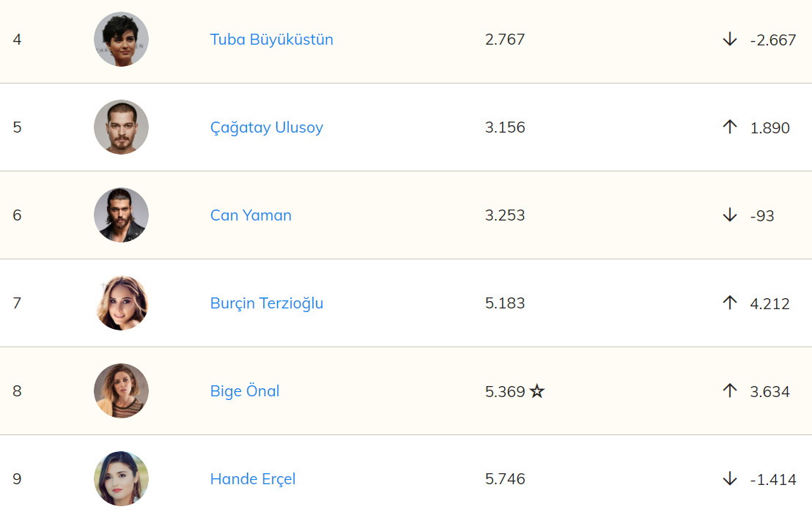Click the down arrow next to -1.414

click(x=729, y=479)
